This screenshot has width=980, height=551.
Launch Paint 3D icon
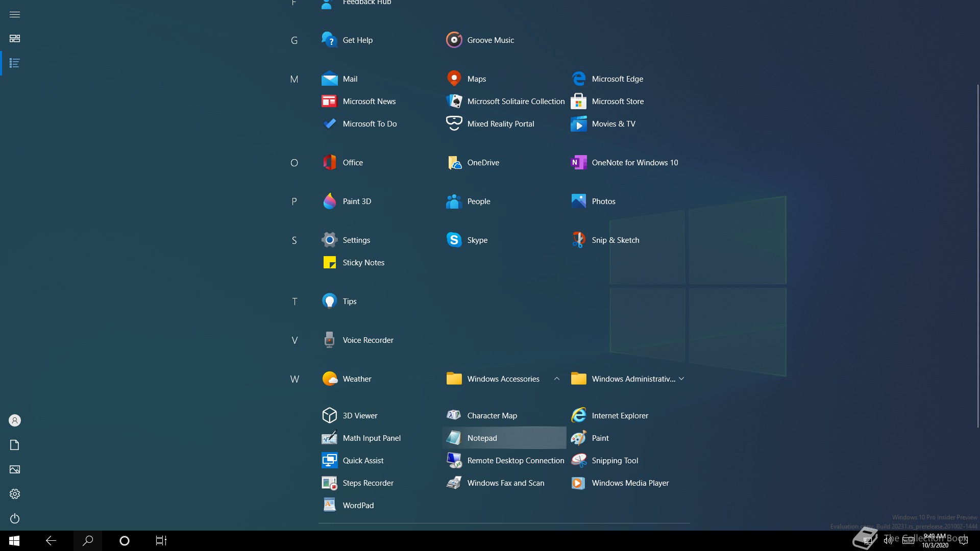pos(329,201)
